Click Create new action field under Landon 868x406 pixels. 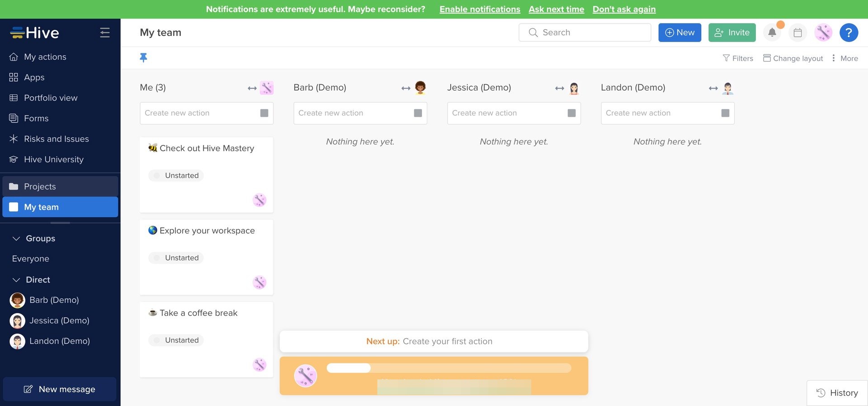(x=668, y=113)
